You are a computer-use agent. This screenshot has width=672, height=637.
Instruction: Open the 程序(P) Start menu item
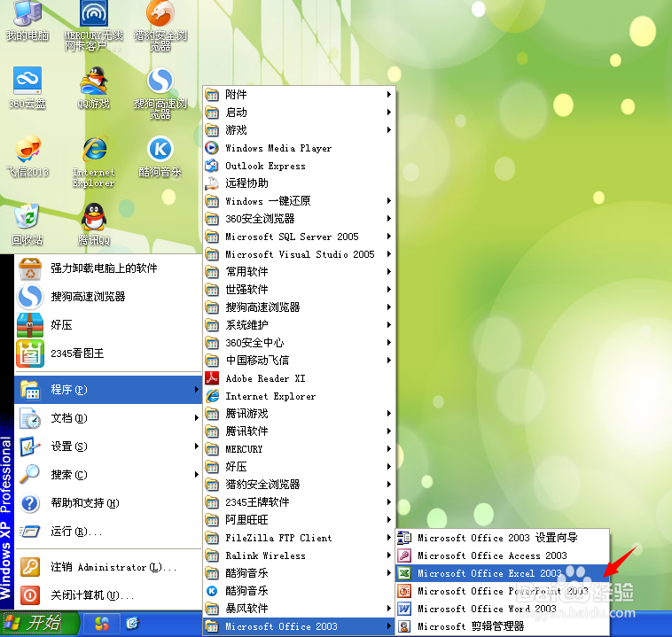pyautogui.click(x=108, y=390)
